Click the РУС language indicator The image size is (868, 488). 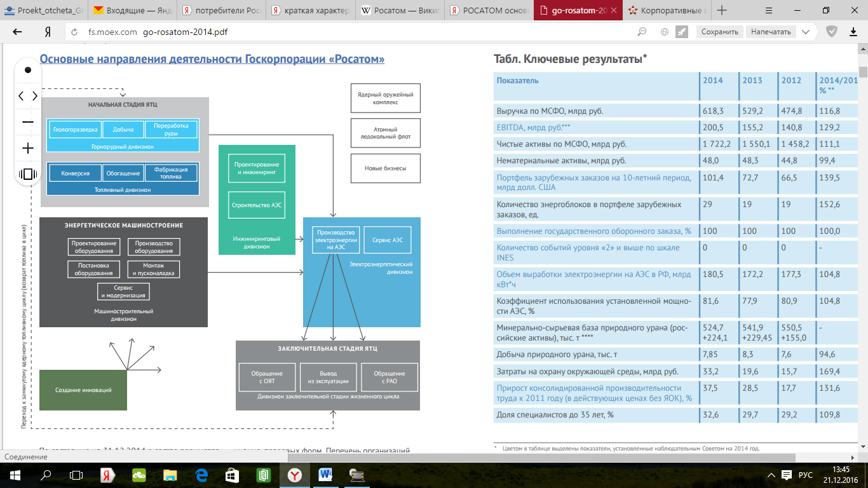click(x=805, y=475)
